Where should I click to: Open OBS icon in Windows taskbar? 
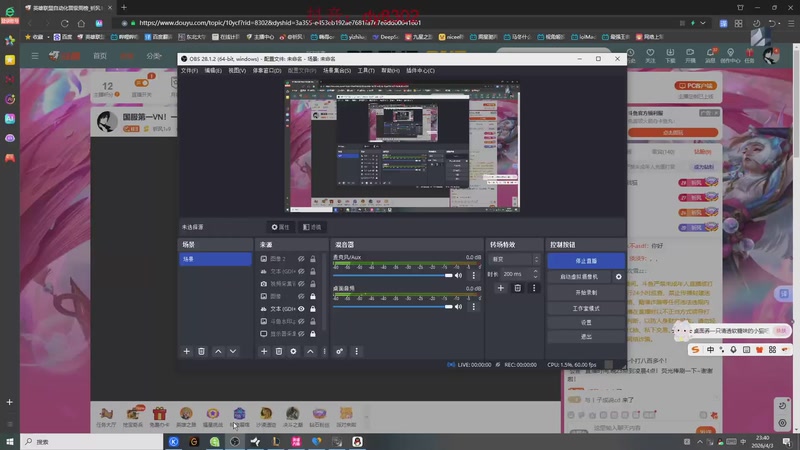(x=235, y=441)
